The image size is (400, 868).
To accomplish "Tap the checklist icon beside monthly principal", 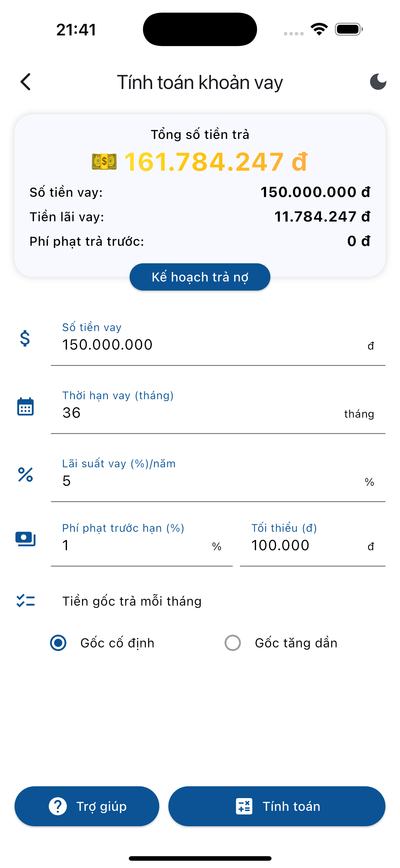I will pyautogui.click(x=26, y=601).
